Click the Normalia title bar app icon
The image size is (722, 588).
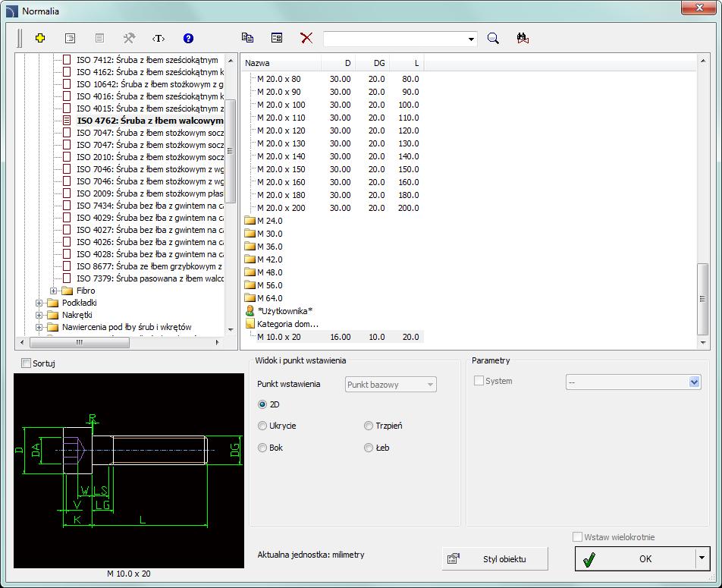tap(12, 11)
